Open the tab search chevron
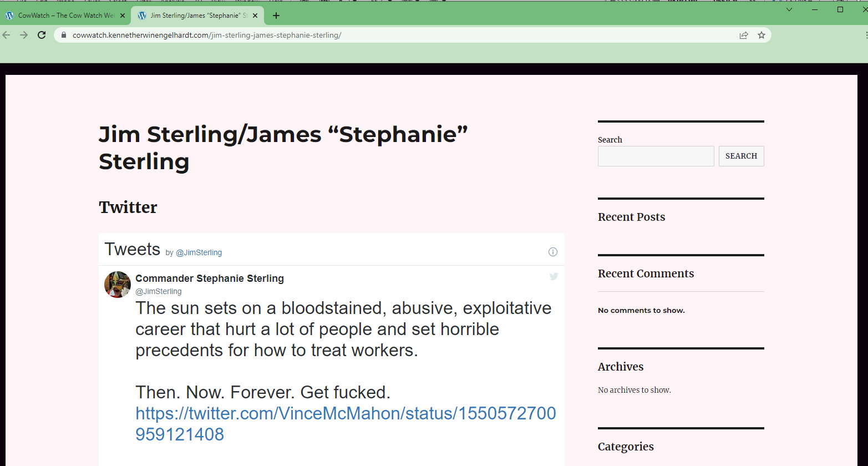868x466 pixels. [789, 9]
